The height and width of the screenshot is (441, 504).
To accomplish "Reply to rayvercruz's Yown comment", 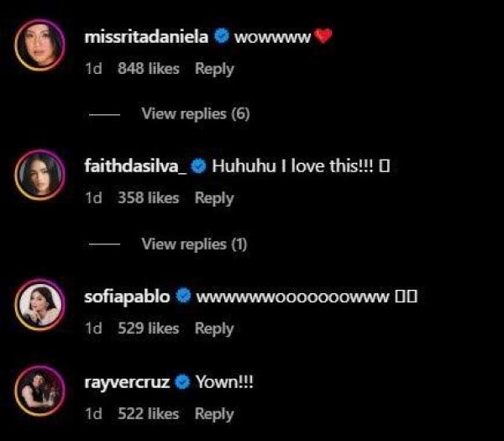I will point(214,414).
